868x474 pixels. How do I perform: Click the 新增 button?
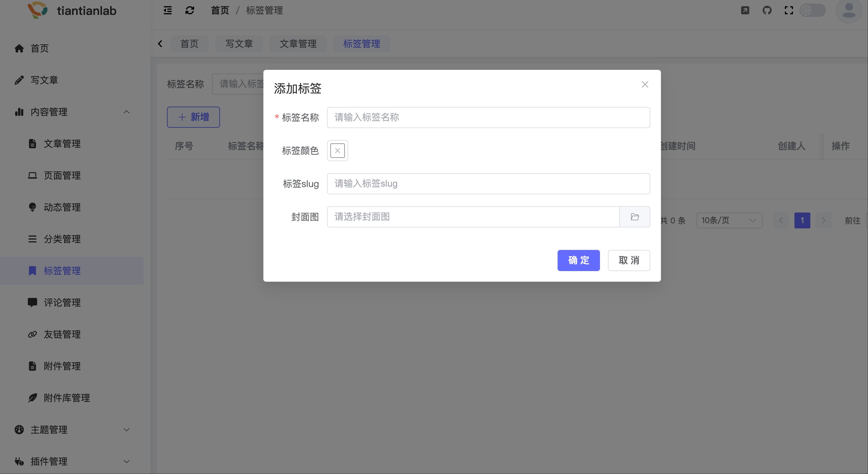pyautogui.click(x=193, y=117)
